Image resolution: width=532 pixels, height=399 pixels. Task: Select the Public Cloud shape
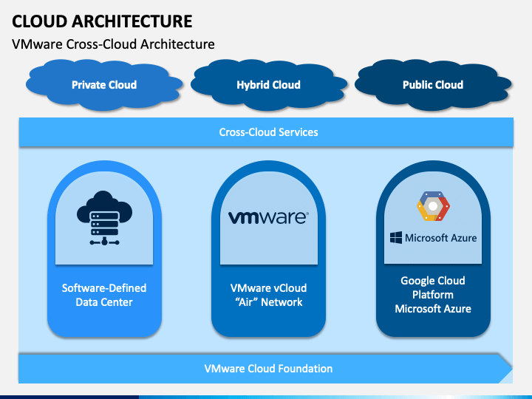(433, 85)
